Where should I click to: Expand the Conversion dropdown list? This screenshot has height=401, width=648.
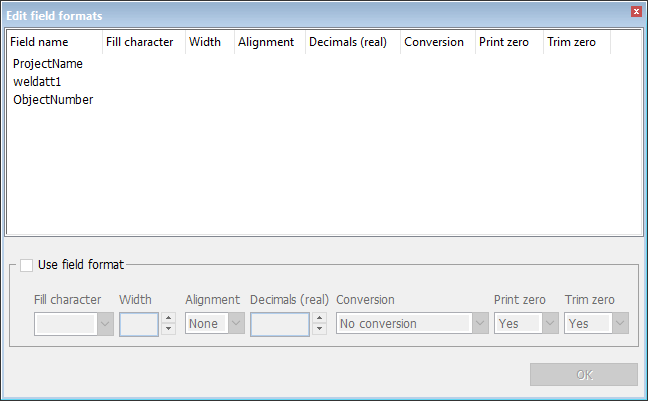pos(480,323)
